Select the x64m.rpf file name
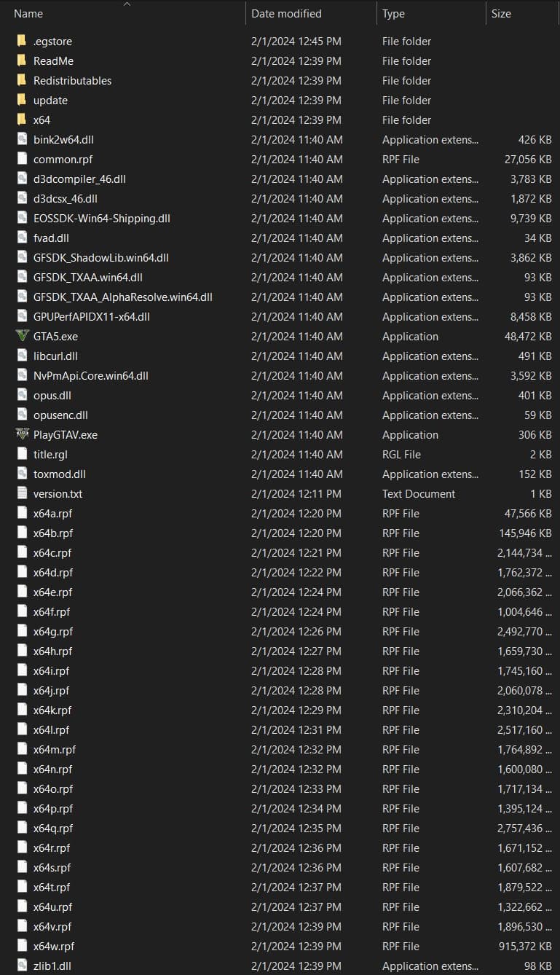 [x=55, y=749]
